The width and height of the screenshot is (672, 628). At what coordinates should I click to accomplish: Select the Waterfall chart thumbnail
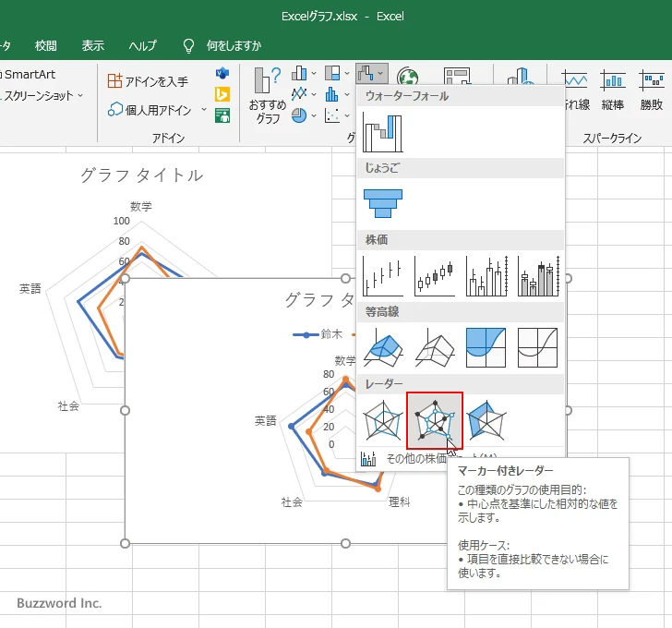pyautogui.click(x=383, y=132)
